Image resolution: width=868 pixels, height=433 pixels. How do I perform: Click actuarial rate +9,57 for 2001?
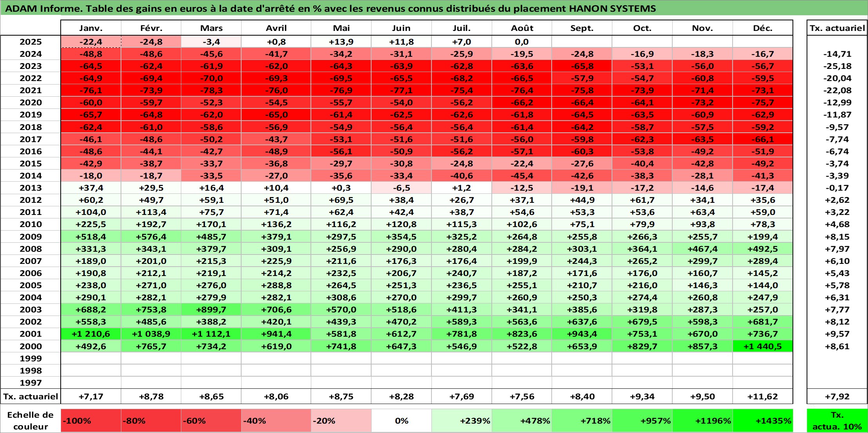pyautogui.click(x=837, y=334)
